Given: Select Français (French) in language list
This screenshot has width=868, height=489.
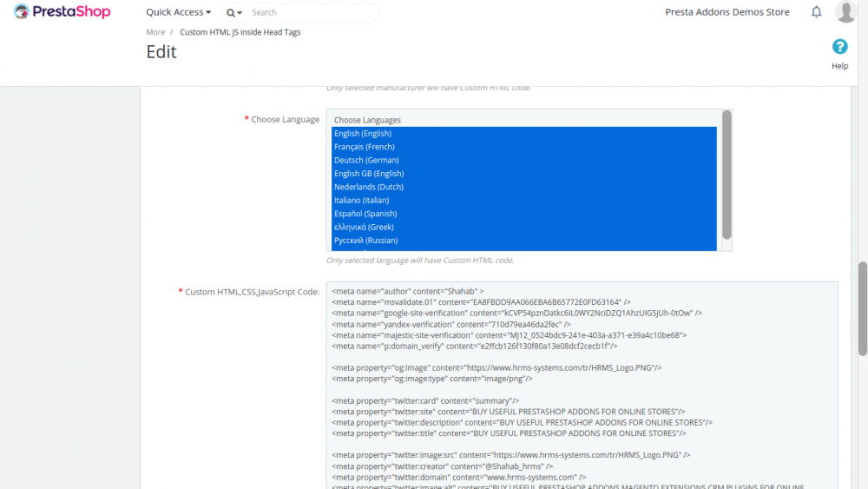Looking at the screenshot, I should coord(523,147).
